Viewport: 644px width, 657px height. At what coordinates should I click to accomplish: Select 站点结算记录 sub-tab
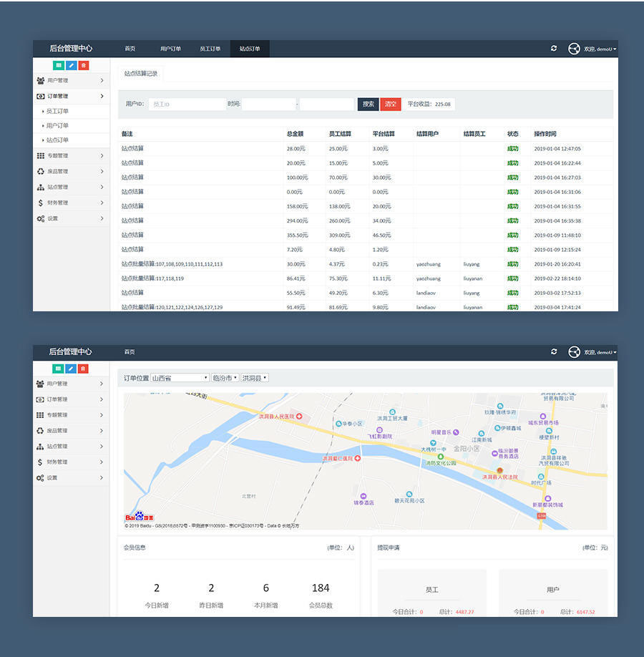141,74
